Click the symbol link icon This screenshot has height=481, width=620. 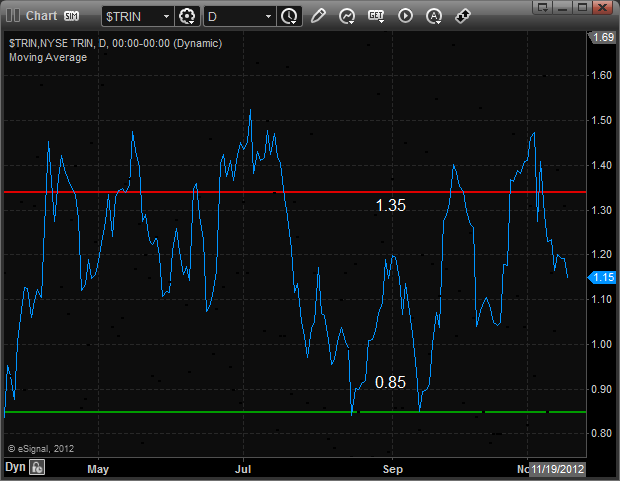(463, 16)
